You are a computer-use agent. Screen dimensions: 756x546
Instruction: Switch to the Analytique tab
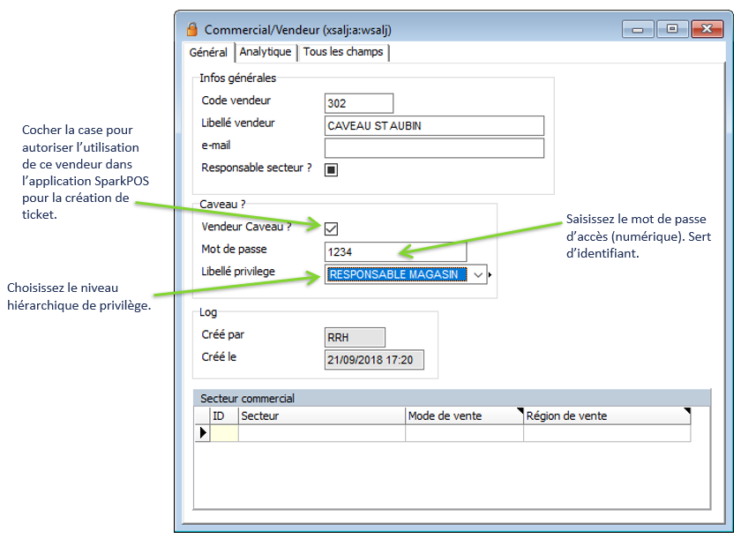266,53
